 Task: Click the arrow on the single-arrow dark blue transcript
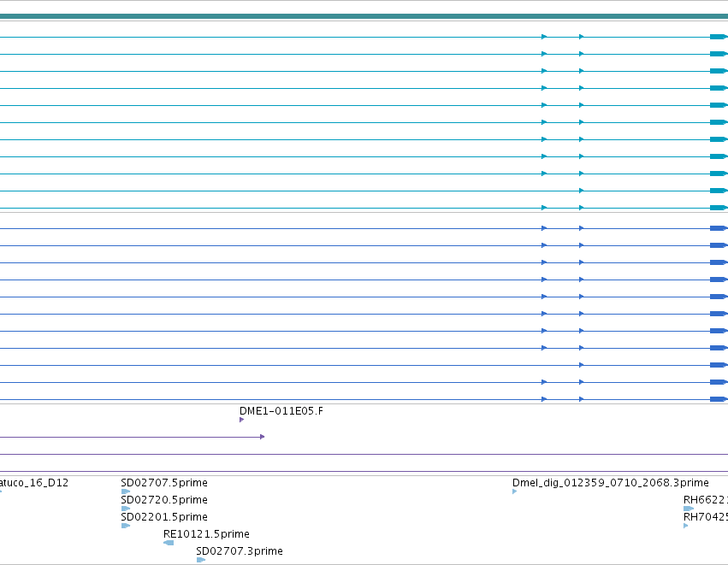click(581, 365)
